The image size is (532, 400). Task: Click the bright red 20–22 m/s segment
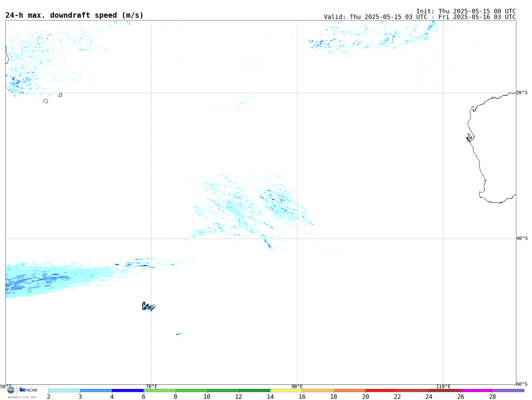(x=381, y=390)
